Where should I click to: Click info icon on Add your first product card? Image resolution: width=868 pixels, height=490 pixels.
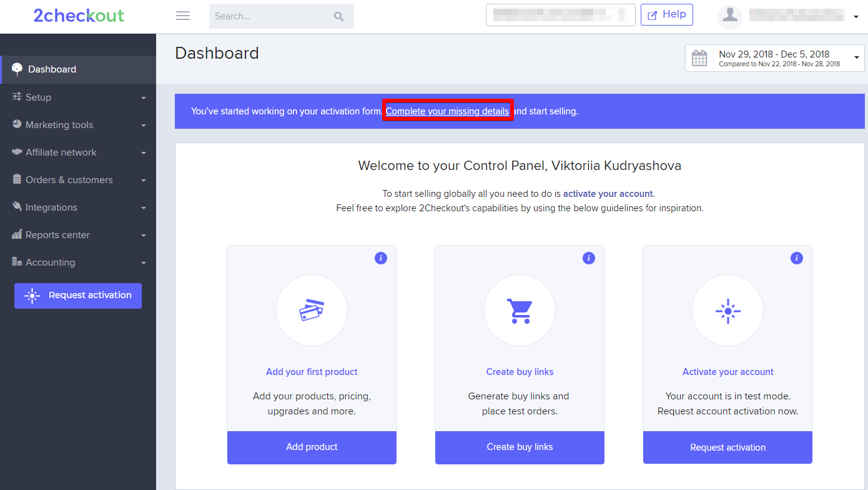tap(381, 258)
